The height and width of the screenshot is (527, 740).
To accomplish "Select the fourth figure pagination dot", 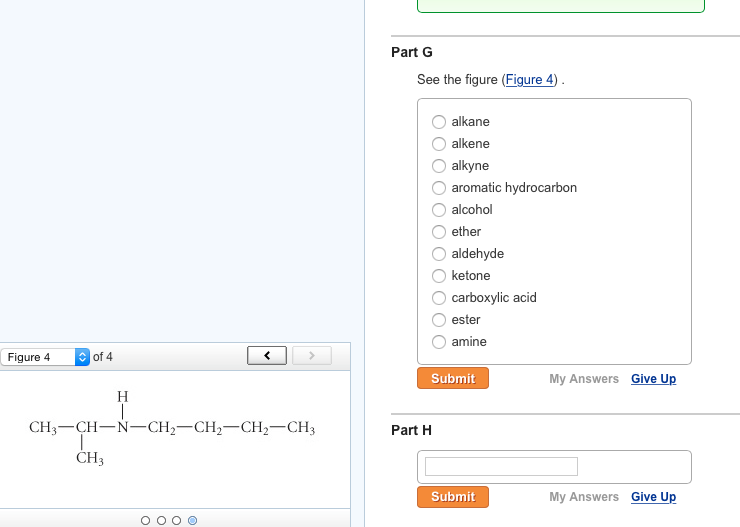I will (x=193, y=520).
